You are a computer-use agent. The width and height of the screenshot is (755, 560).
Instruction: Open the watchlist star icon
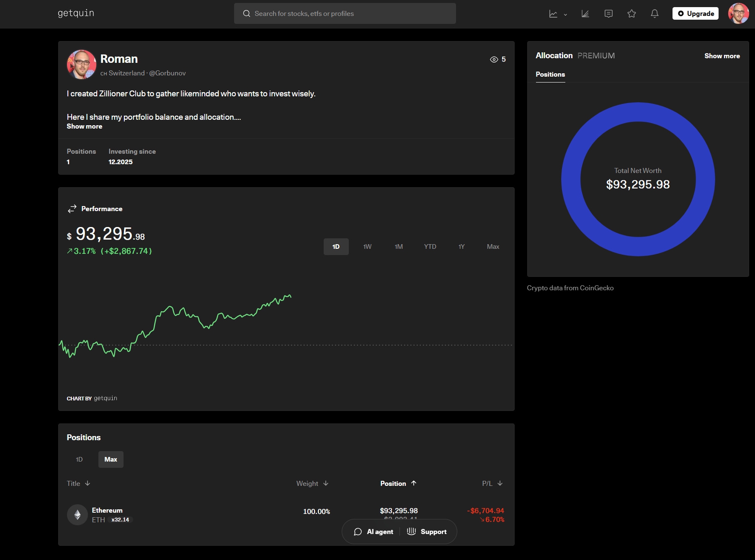click(x=631, y=14)
